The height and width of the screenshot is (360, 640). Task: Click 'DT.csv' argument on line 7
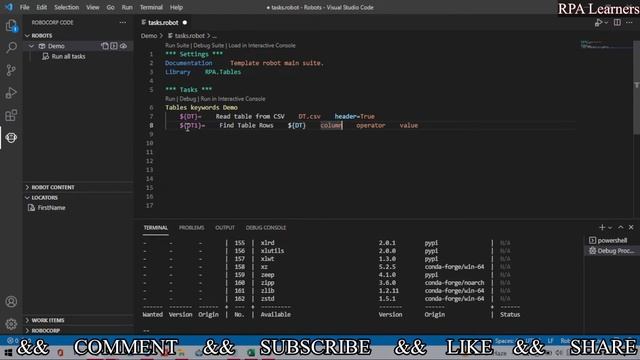[309, 116]
